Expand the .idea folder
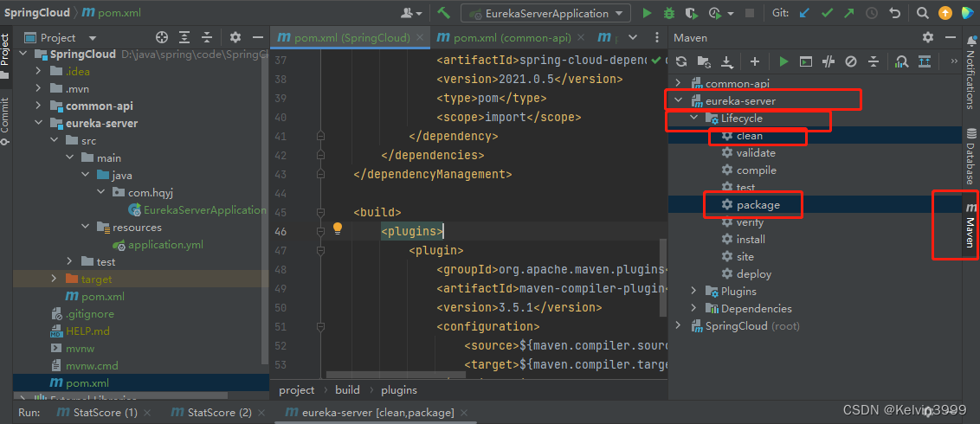This screenshot has height=424, width=980. click(x=39, y=71)
